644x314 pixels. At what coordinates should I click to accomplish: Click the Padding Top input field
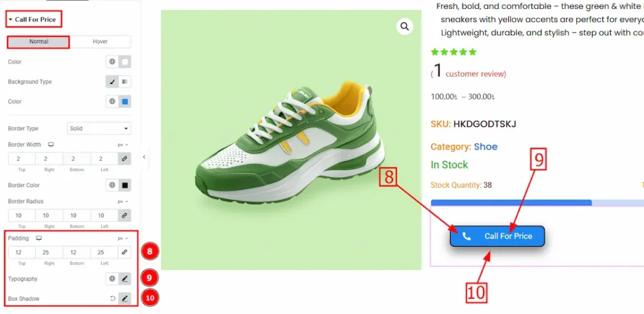tap(21, 252)
